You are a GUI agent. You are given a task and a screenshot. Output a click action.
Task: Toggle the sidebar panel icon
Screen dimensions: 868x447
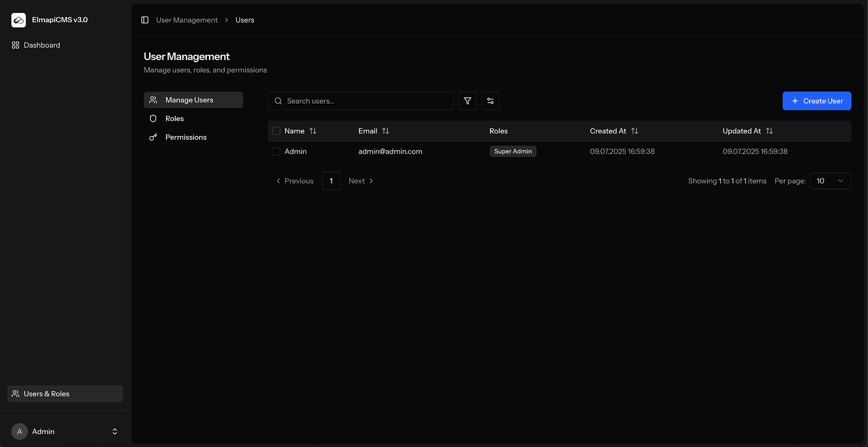click(x=145, y=20)
